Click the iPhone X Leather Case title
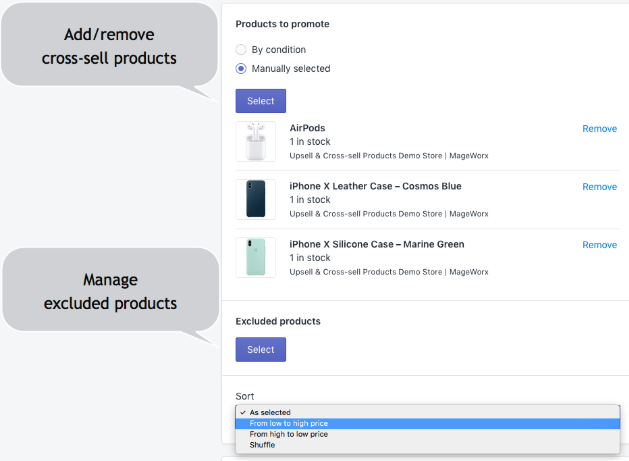629x461 pixels. pos(375,186)
